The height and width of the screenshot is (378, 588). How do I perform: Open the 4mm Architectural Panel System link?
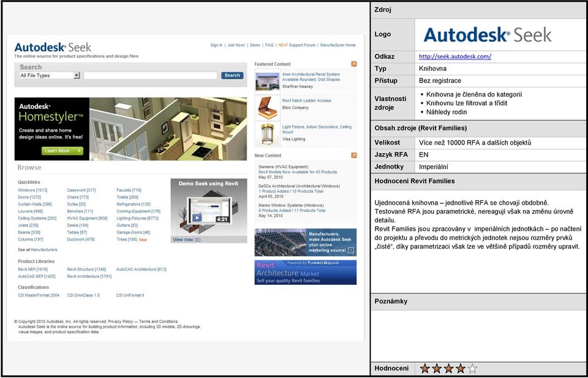[311, 77]
